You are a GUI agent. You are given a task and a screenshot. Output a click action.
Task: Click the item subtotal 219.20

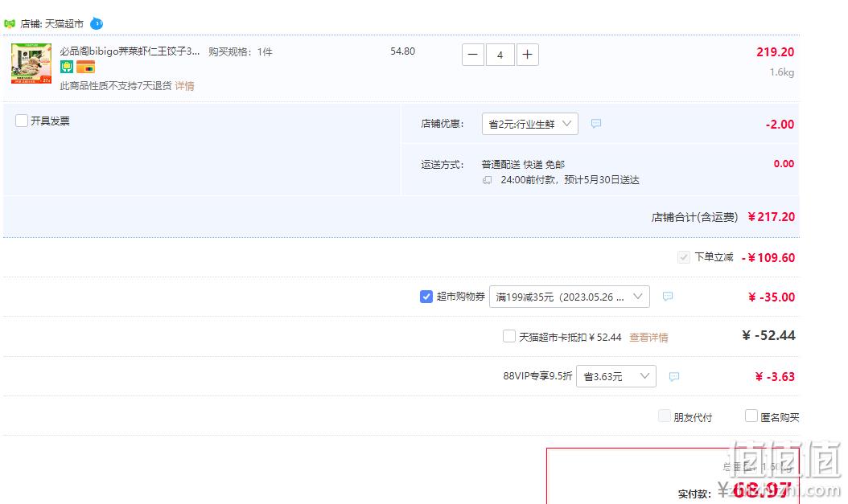(x=775, y=52)
